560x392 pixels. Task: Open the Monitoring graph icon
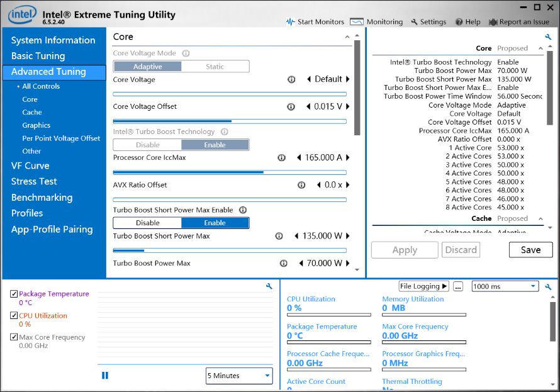coord(357,21)
